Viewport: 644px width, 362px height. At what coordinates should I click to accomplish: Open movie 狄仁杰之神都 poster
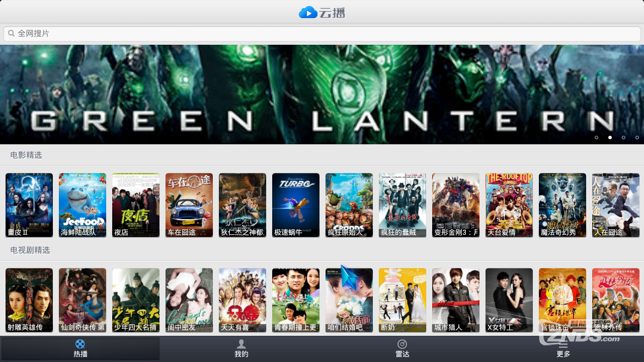pyautogui.click(x=243, y=205)
